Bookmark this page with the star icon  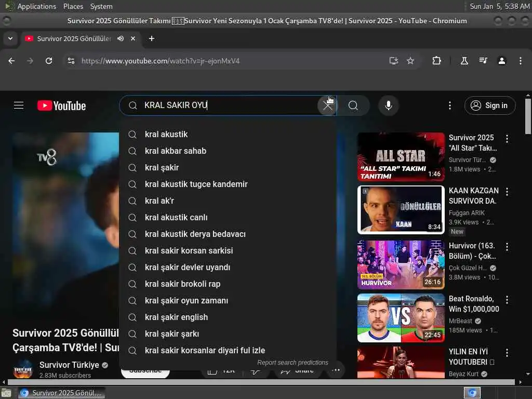410,61
